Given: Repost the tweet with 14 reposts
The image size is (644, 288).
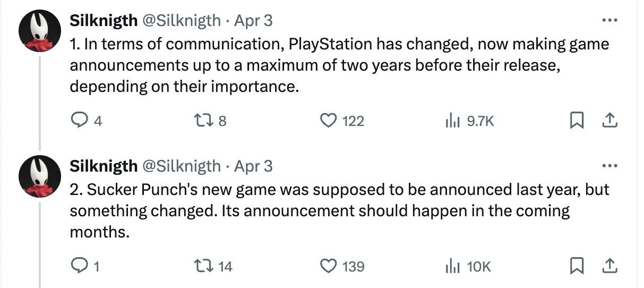Looking at the screenshot, I should [x=203, y=266].
